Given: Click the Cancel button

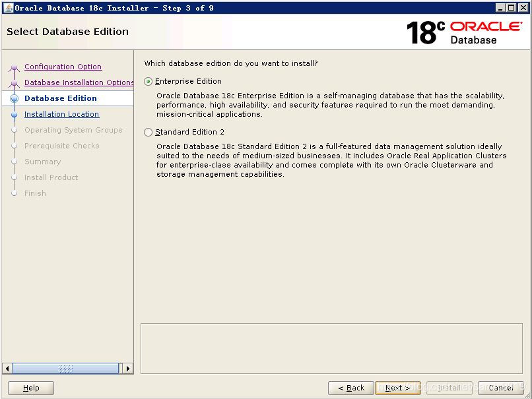Looking at the screenshot, I should [500, 388].
